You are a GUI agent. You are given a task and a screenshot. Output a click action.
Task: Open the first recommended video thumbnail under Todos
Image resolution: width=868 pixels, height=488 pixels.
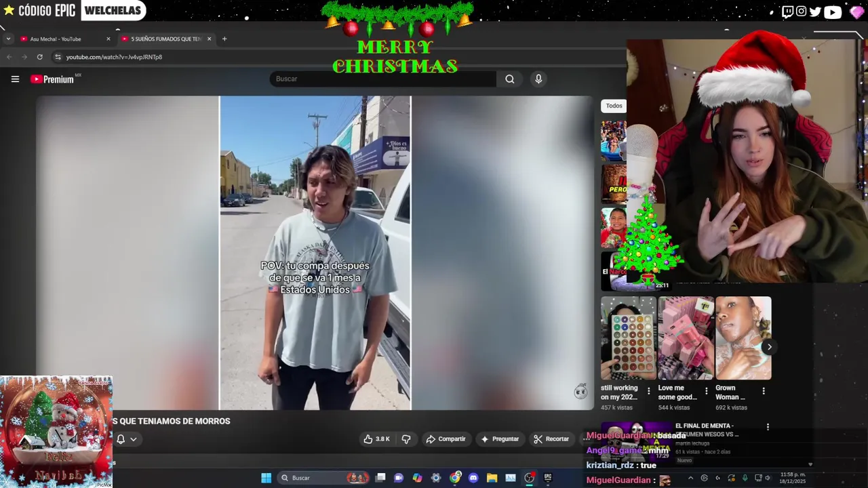[613, 141]
